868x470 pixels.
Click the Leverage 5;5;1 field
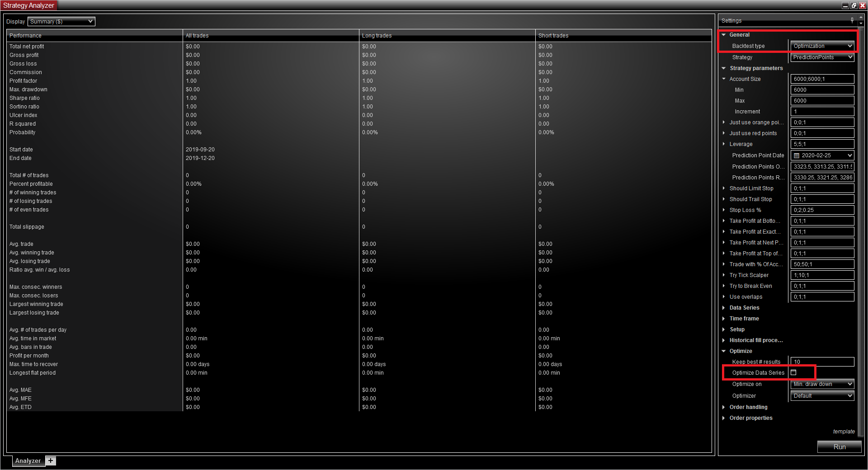tap(822, 144)
